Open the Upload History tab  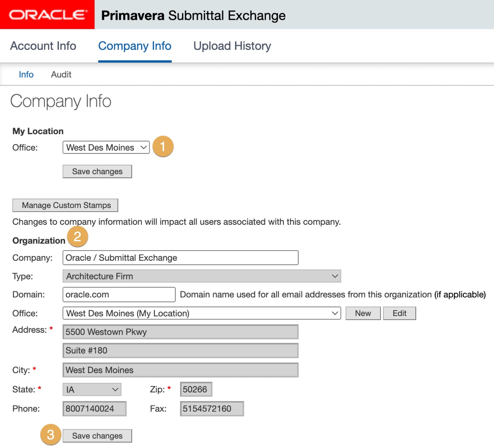[x=232, y=46]
